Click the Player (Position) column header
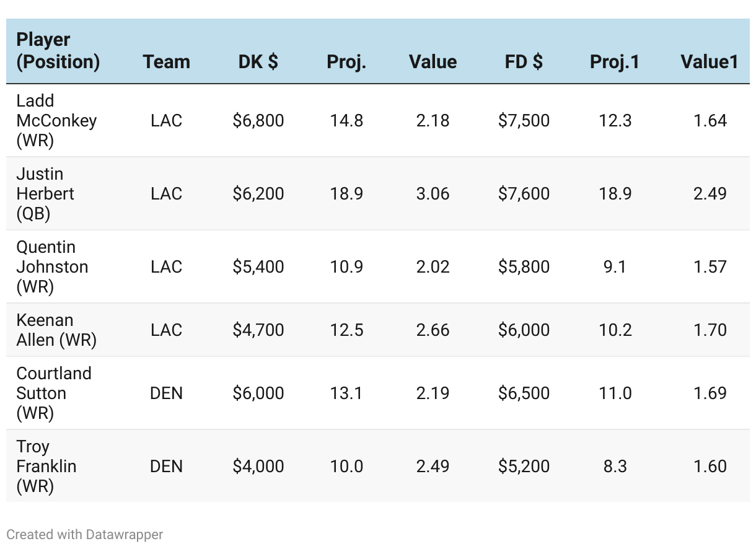756x549 pixels. [x=58, y=51]
